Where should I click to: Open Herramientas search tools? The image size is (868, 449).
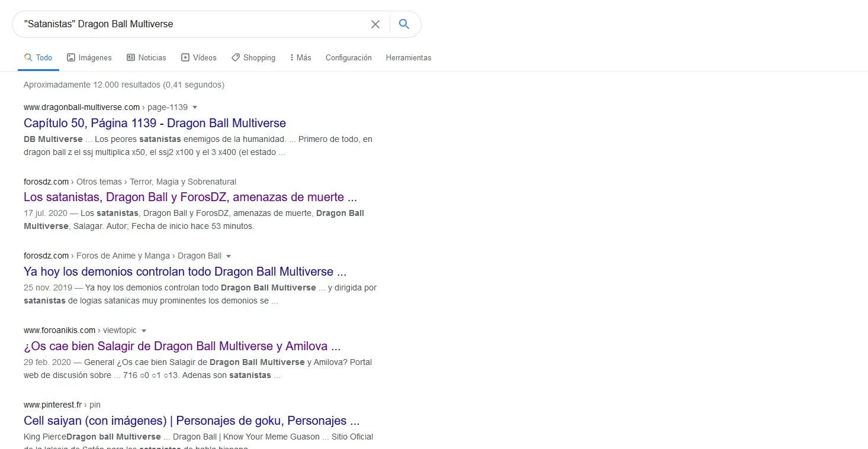coord(409,57)
